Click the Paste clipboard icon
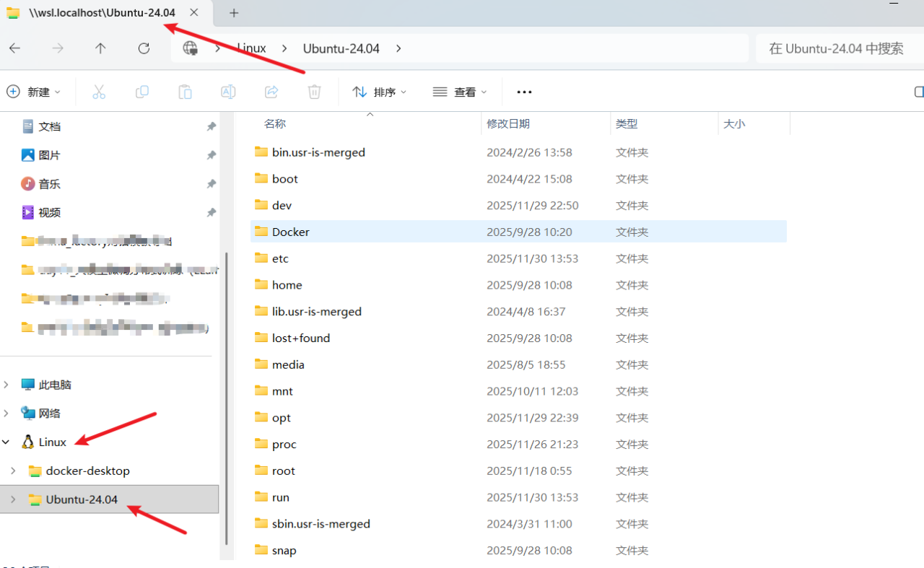 (185, 92)
